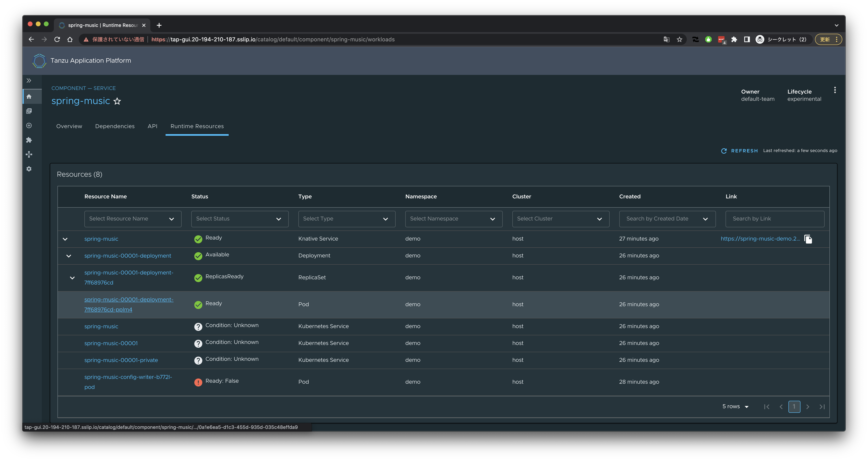Copy the spring-music-demo link to clipboard
The image size is (868, 461).
coord(808,239)
